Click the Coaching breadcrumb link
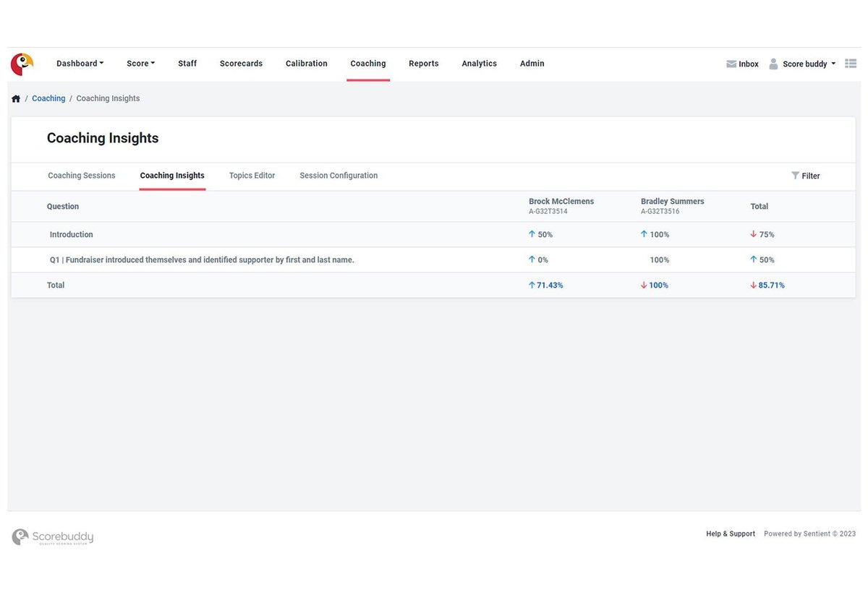Viewport: 868px width, 613px height. (x=48, y=98)
